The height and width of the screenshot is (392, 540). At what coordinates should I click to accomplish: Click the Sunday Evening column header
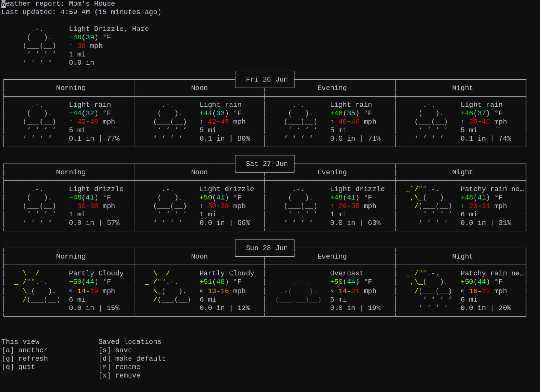pyautogui.click(x=332, y=257)
